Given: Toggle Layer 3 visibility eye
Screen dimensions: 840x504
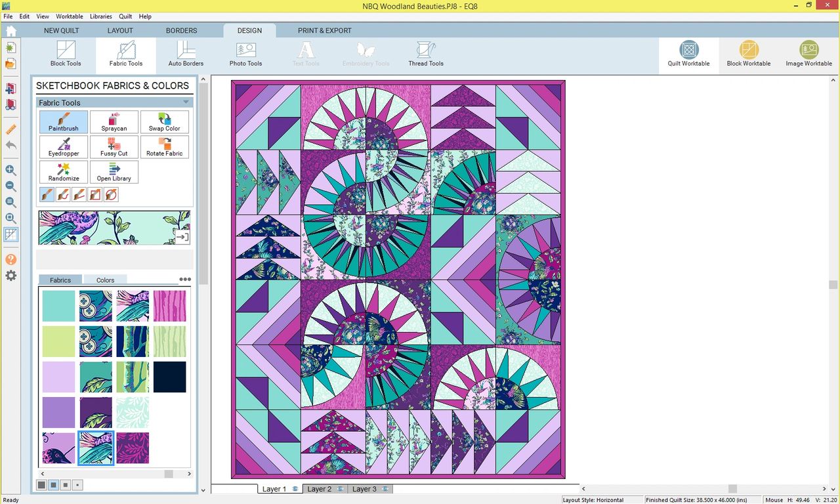Looking at the screenshot, I should (385, 489).
